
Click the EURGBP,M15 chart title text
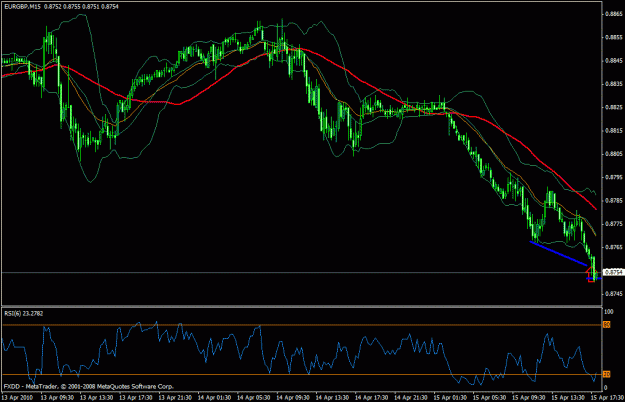point(23,6)
